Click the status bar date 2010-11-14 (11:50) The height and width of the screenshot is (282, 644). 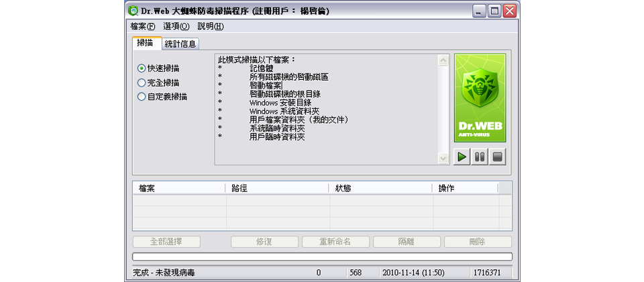pyautogui.click(x=414, y=273)
